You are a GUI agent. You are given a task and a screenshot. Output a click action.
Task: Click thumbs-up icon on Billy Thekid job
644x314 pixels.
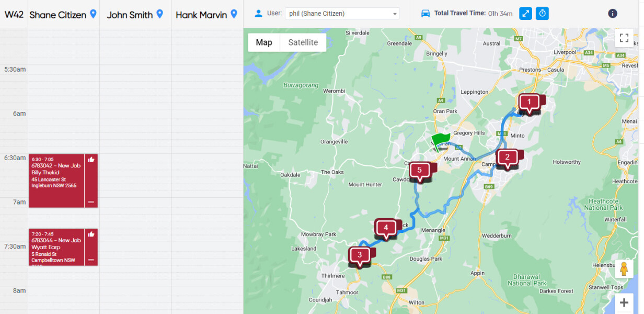click(x=91, y=160)
